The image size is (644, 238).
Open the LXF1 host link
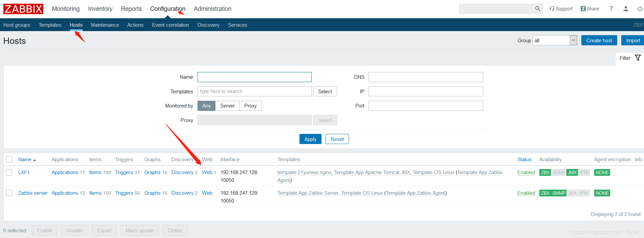(x=24, y=172)
